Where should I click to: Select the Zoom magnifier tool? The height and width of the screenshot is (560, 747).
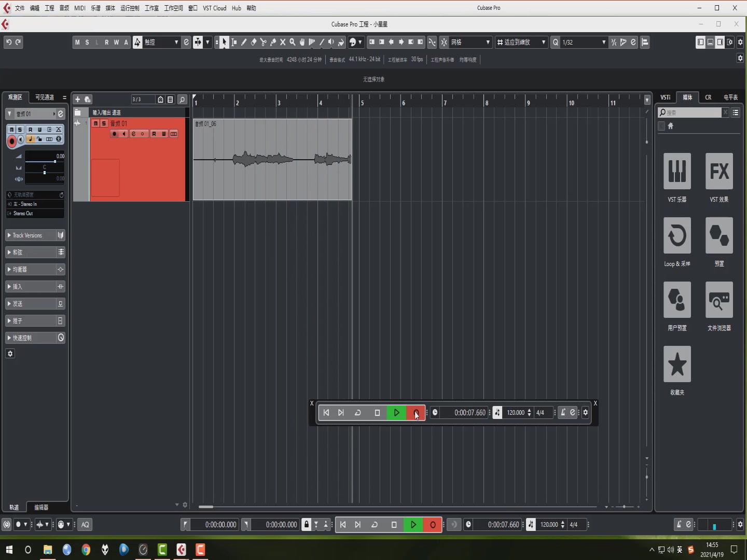point(293,42)
